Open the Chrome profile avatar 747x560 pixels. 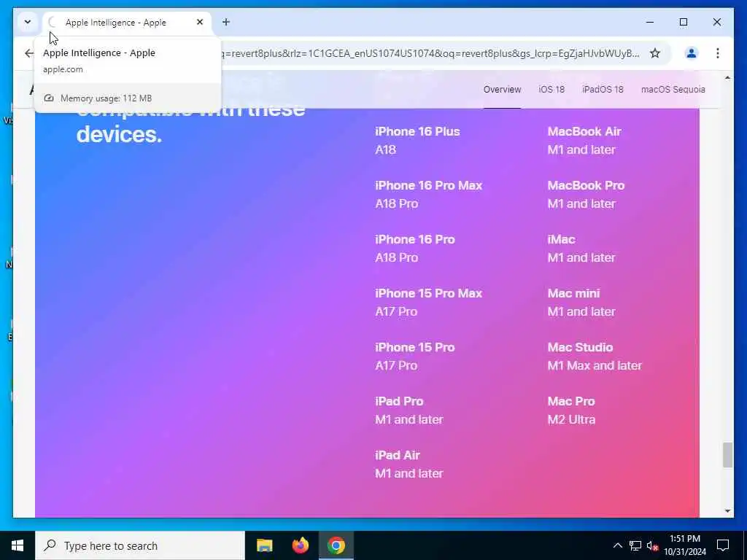692,52
